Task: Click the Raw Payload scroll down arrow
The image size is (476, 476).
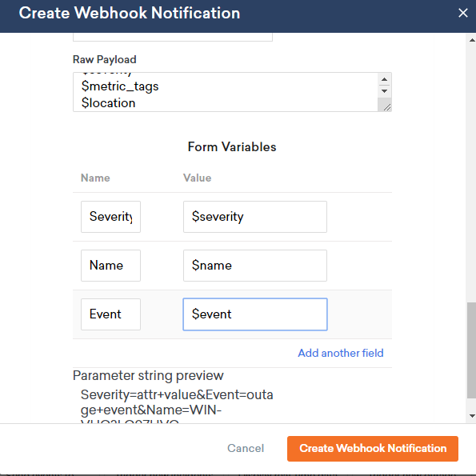Action: point(384,91)
